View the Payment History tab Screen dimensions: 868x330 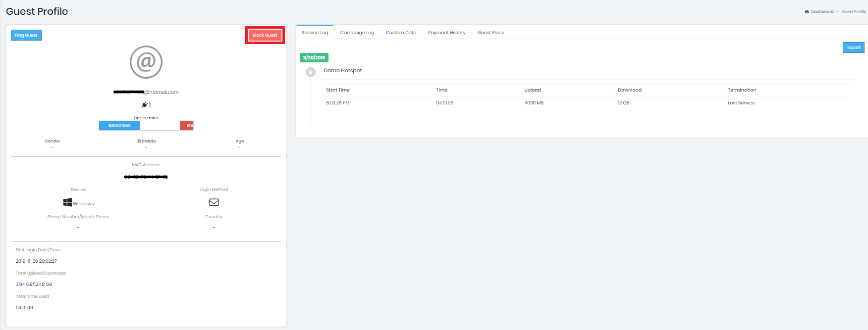click(x=446, y=33)
